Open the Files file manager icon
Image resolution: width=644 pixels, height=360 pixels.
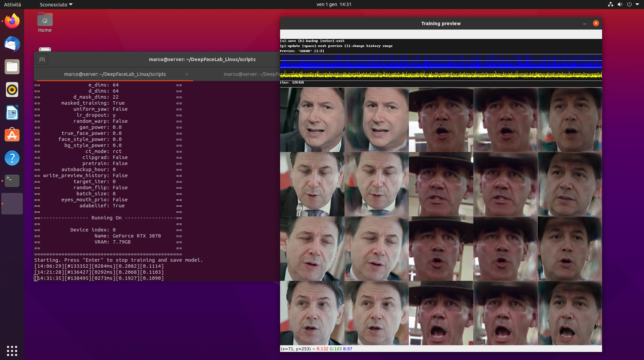tap(12, 67)
